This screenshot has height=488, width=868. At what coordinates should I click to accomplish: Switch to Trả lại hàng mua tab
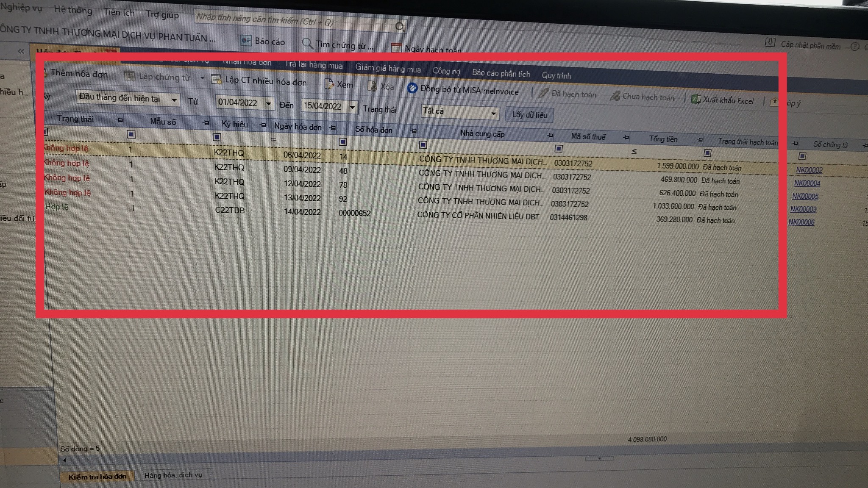click(314, 65)
